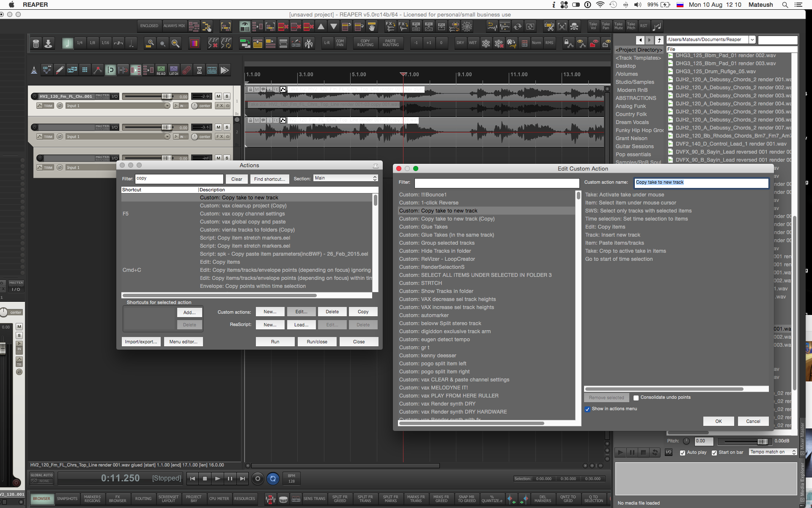Click the trash can toolbar icon

pos(36,43)
